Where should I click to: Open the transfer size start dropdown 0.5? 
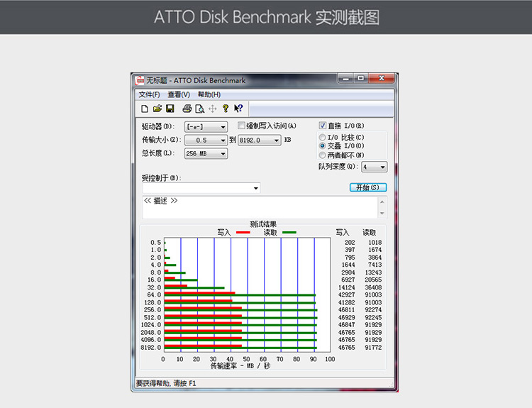pyautogui.click(x=206, y=140)
